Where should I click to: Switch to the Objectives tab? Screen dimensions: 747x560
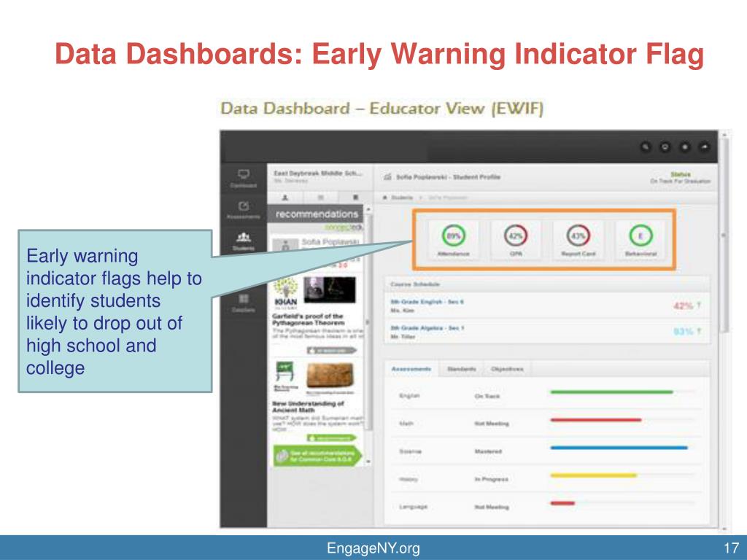click(507, 369)
